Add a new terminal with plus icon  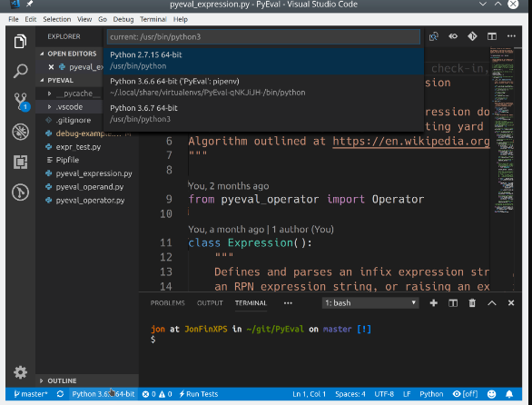pyautogui.click(x=433, y=302)
